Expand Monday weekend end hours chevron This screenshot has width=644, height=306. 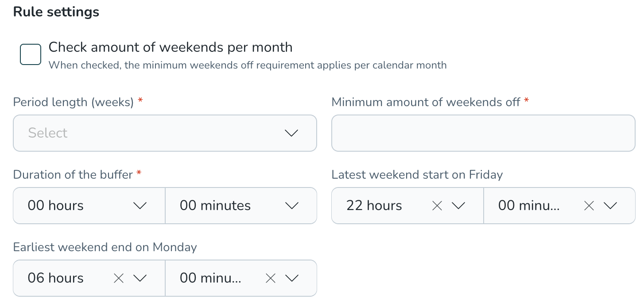tap(140, 278)
